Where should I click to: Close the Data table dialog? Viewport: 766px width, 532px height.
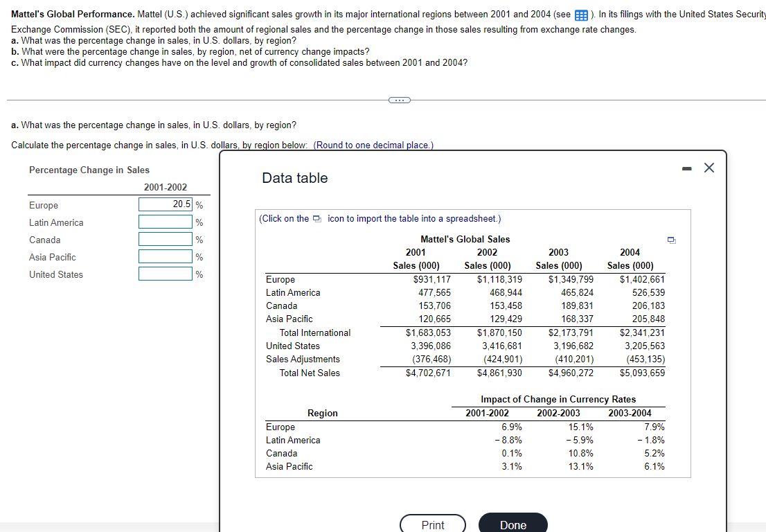coord(709,168)
